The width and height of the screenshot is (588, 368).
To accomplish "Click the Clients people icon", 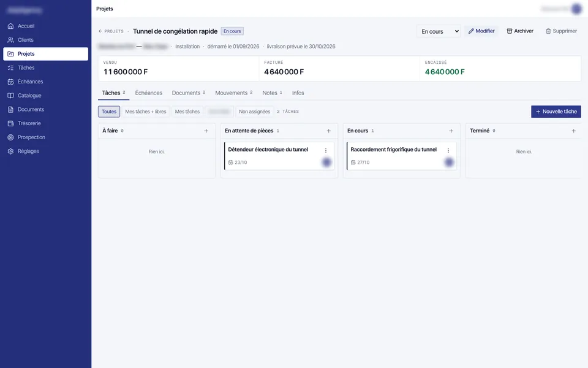I will 10,40.
